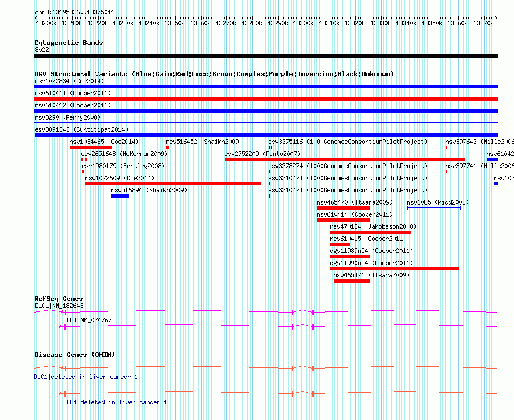Screen dimensions: 514x420
Task: Open variant label nsv516452 (Shaikh2009)
Action: (x=204, y=142)
